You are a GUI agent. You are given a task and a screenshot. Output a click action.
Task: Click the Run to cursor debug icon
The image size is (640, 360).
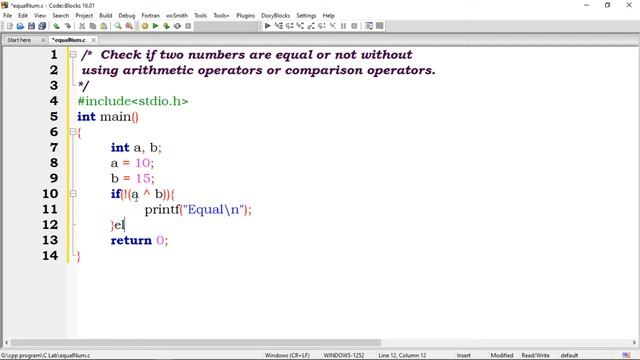click(278, 26)
